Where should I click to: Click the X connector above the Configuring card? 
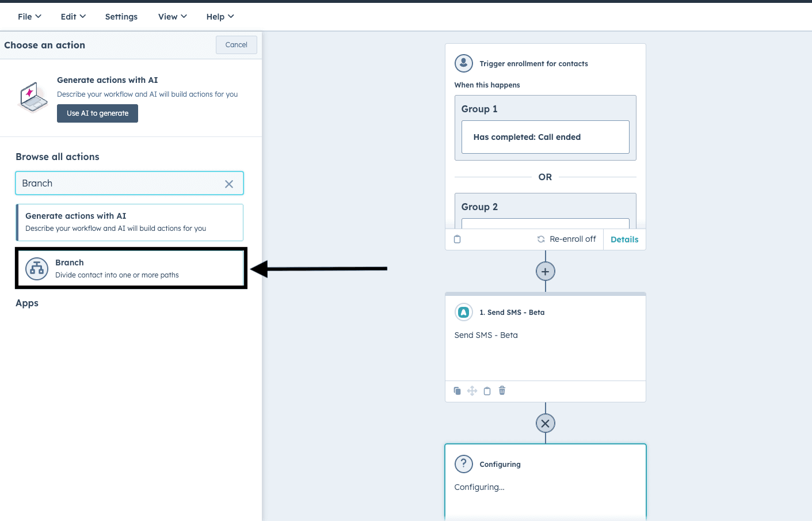click(545, 424)
